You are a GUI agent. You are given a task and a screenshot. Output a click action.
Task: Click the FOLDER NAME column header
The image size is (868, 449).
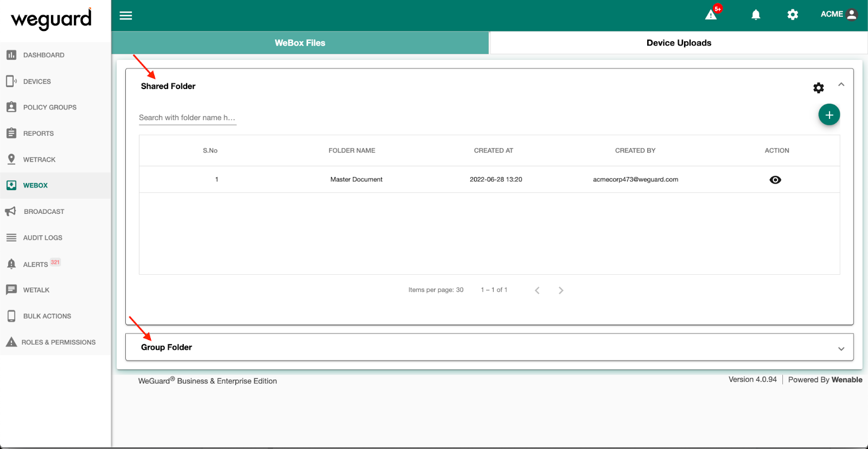point(352,150)
